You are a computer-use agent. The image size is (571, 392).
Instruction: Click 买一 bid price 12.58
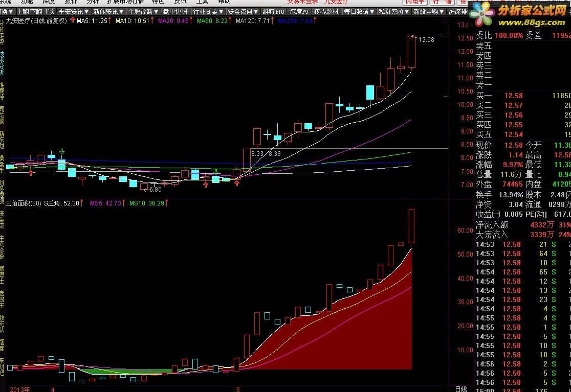coord(514,96)
